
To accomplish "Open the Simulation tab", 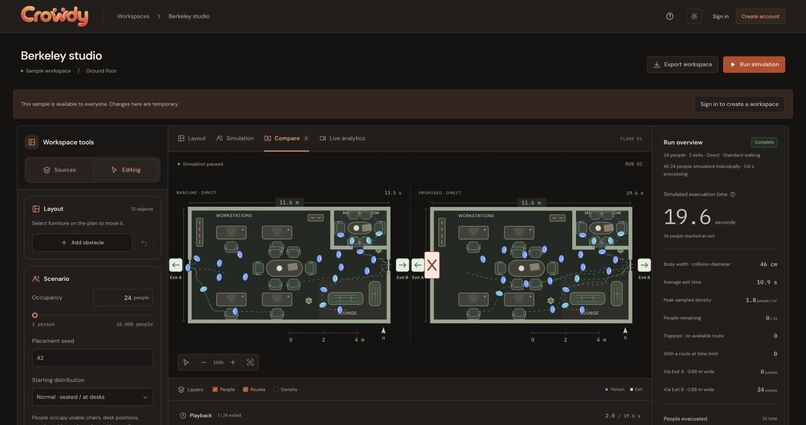I will pos(235,138).
